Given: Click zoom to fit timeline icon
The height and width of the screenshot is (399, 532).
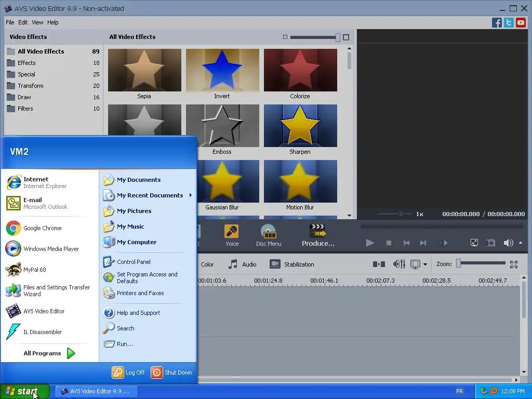Looking at the screenshot, I should [514, 264].
